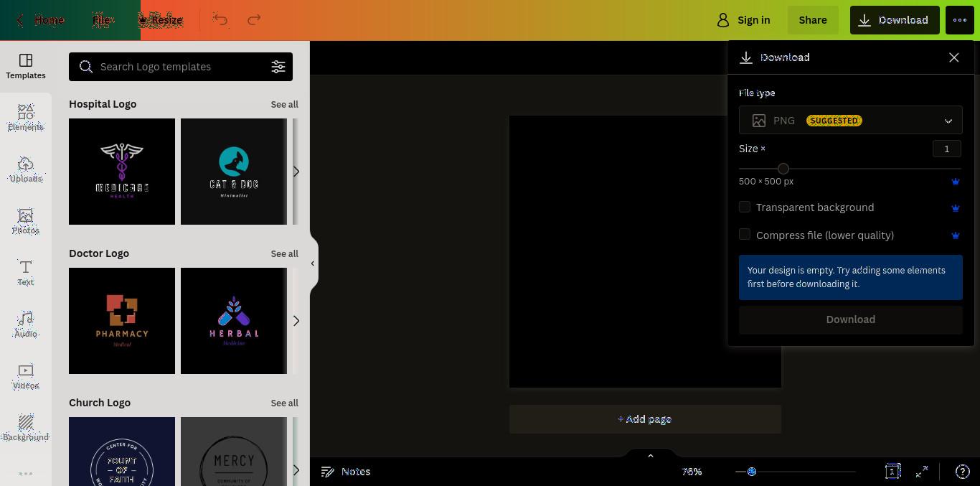Open the Uploads sidebar tab
This screenshot has width=980, height=486.
click(26, 170)
